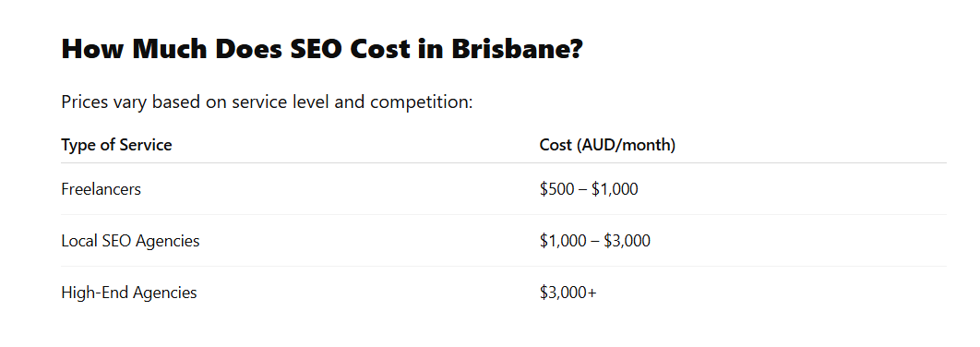The image size is (980, 347).
Task: Click the 'Cost (AUD/month)' column header
Action: 607,145
